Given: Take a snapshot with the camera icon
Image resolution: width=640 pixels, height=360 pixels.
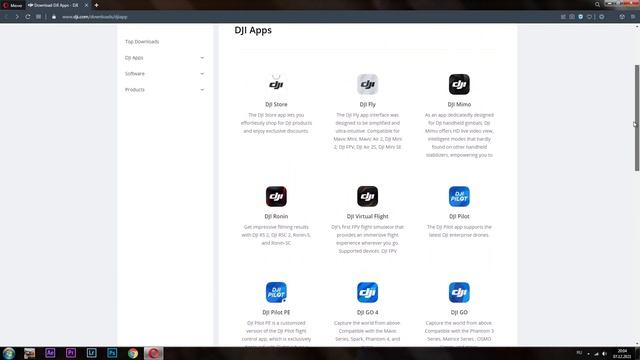Looking at the screenshot, I should [572, 17].
